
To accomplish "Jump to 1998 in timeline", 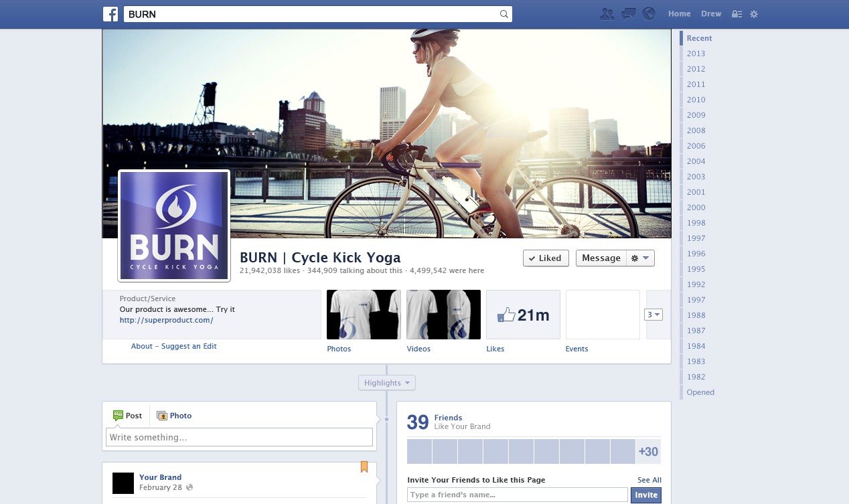I will (696, 223).
